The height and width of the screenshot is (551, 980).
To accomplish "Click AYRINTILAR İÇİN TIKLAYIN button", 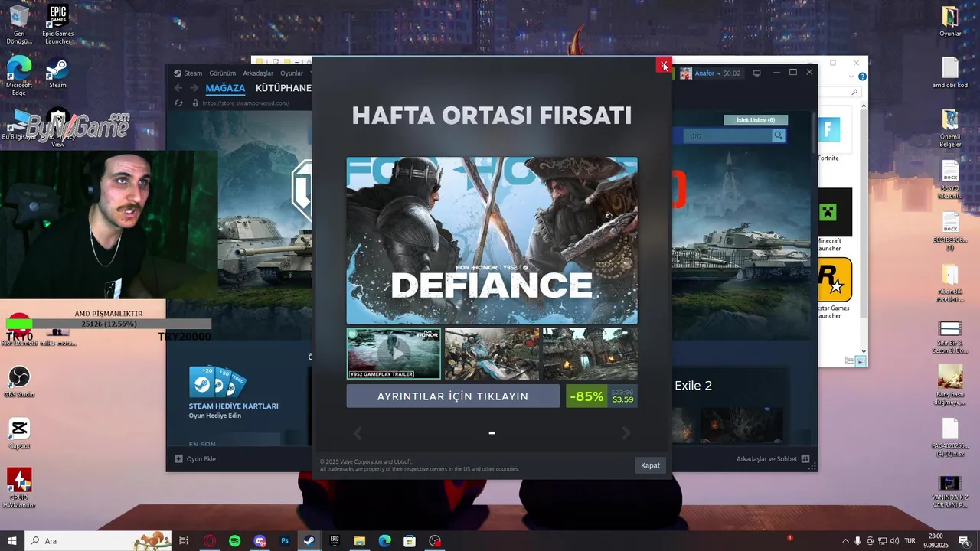I will (x=452, y=396).
